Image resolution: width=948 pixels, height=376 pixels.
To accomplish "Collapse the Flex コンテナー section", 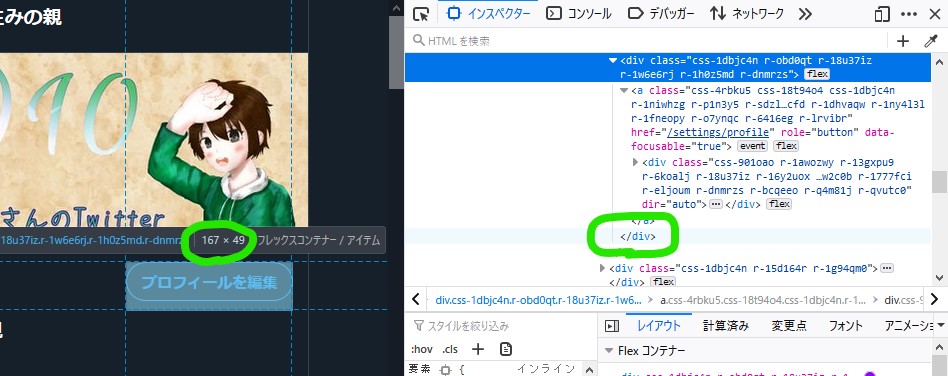I will pos(608,351).
